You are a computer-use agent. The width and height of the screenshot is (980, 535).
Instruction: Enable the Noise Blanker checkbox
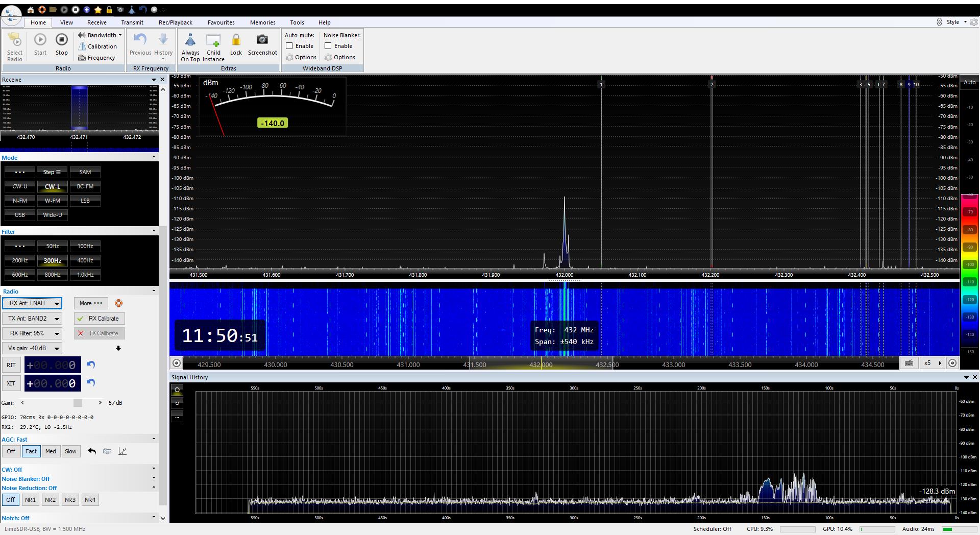328,46
